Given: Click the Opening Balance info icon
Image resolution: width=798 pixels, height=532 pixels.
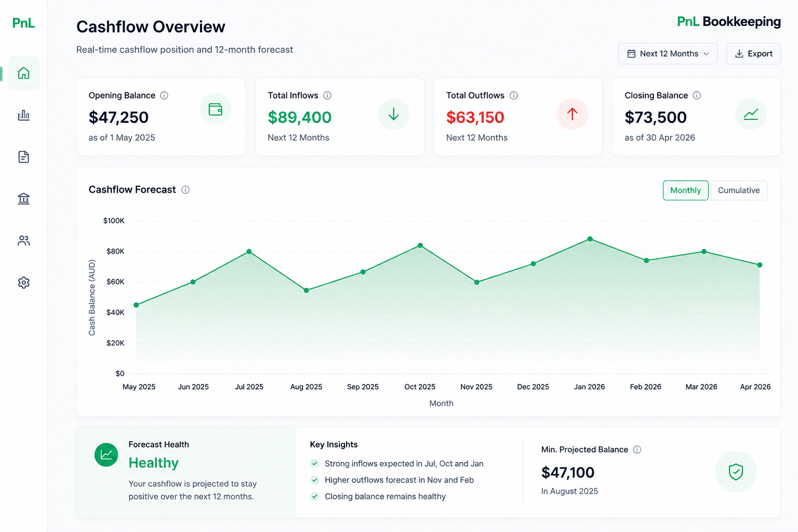Looking at the screenshot, I should pos(164,96).
